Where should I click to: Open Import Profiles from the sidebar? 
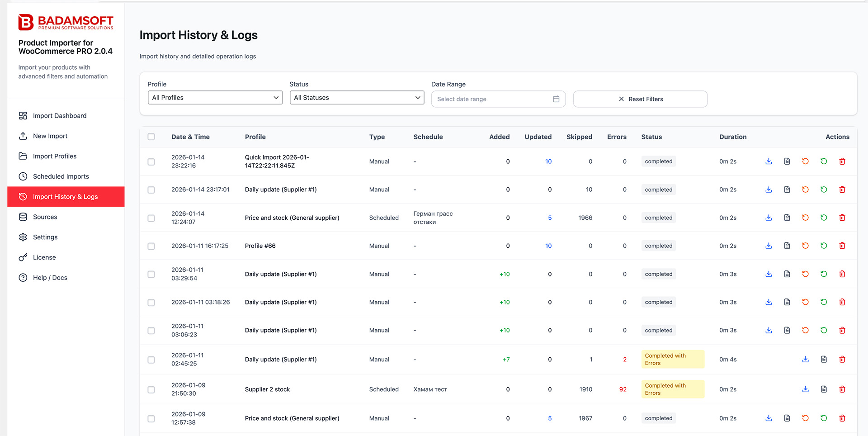pyautogui.click(x=55, y=156)
